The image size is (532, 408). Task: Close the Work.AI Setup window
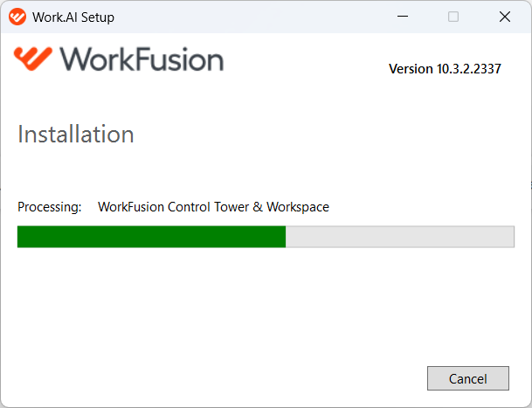[505, 17]
